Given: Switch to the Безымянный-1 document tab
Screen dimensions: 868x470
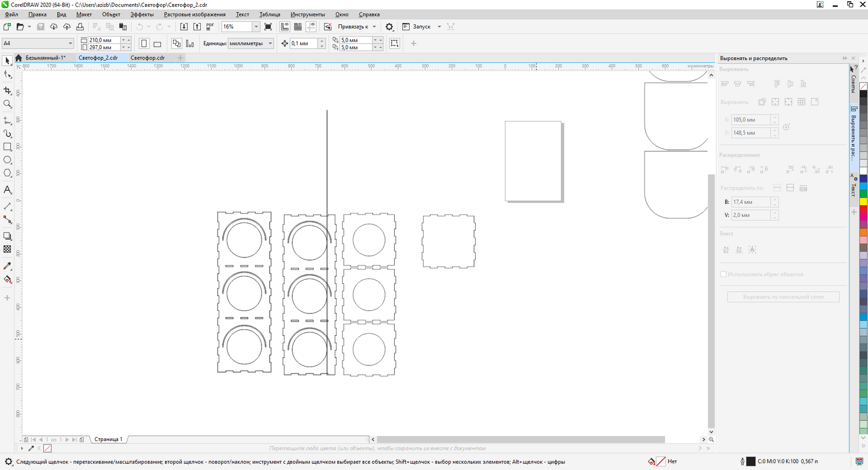Looking at the screenshot, I should tap(45, 58).
